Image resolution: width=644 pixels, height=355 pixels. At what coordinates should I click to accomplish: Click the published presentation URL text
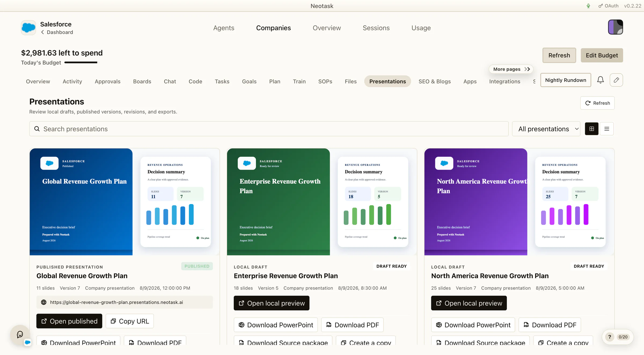coord(116,302)
